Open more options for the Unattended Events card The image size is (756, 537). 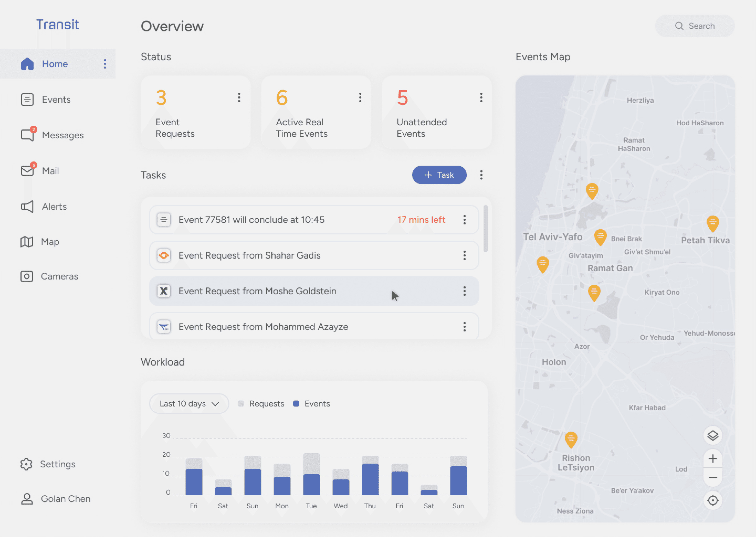[481, 98]
